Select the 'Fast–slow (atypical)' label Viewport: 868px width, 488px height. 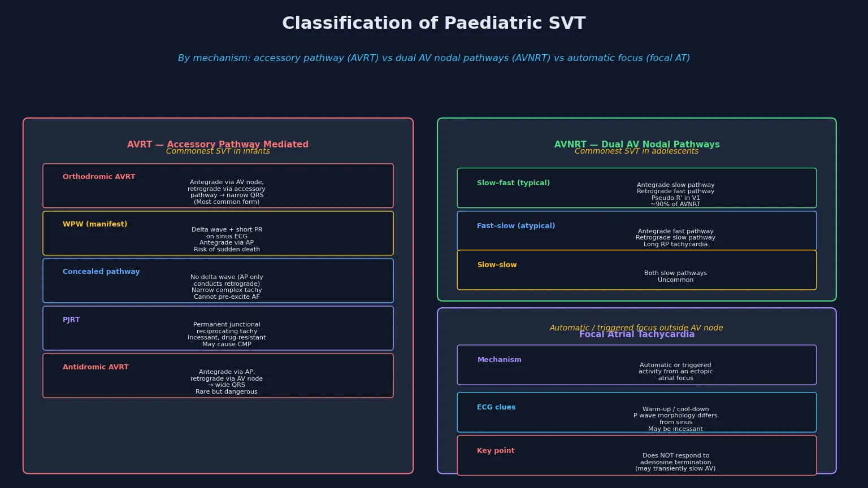pos(516,226)
